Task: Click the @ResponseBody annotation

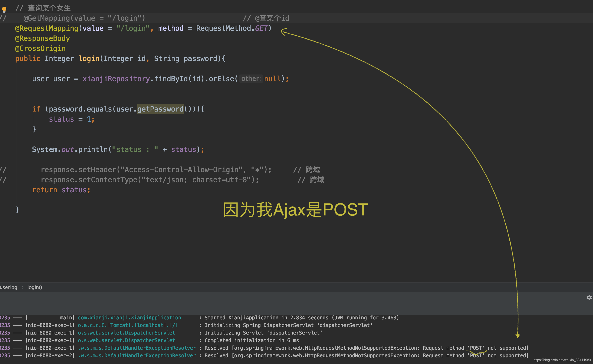Action: click(x=42, y=39)
